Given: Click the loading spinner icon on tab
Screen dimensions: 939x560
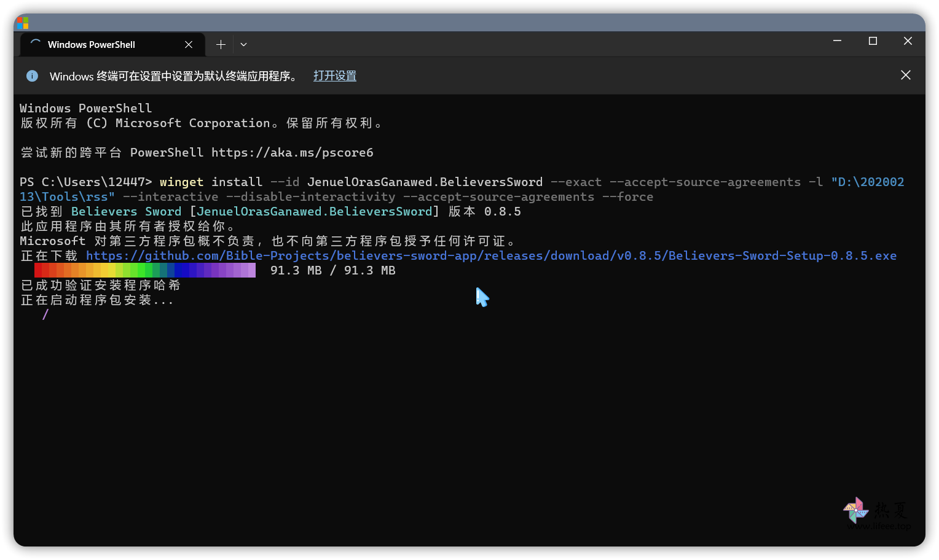Looking at the screenshot, I should (35, 44).
